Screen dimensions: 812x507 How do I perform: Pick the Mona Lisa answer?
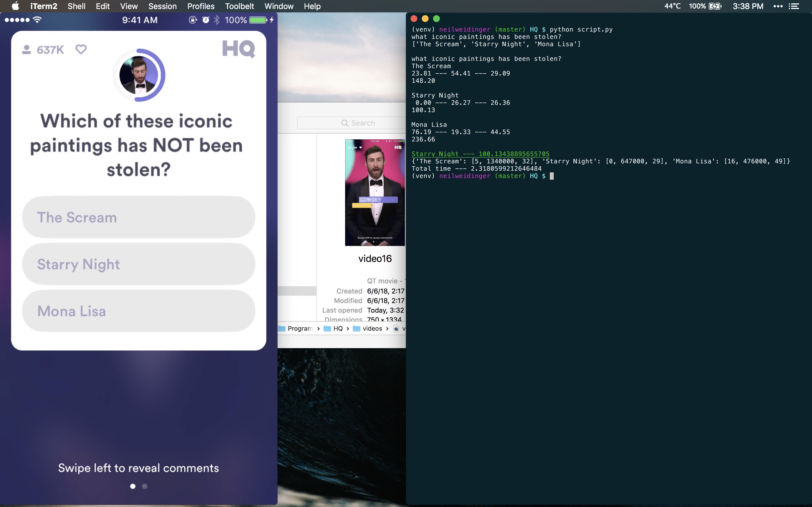139,311
